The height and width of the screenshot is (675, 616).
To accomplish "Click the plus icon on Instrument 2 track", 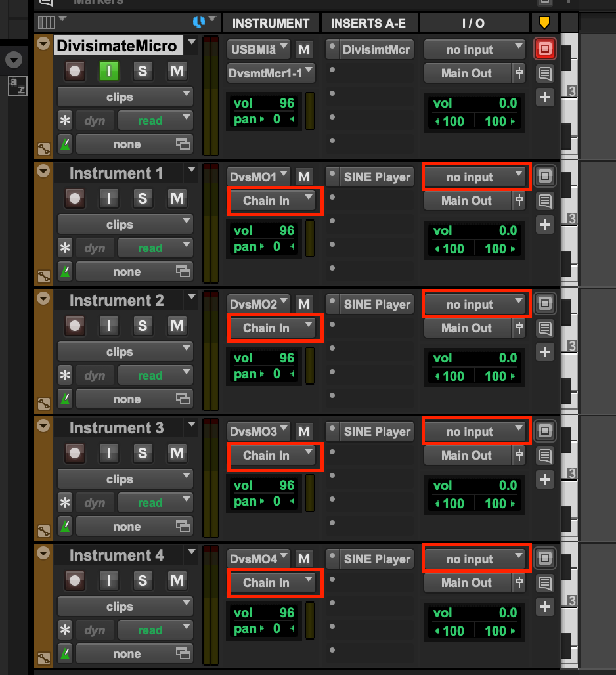I will point(544,352).
